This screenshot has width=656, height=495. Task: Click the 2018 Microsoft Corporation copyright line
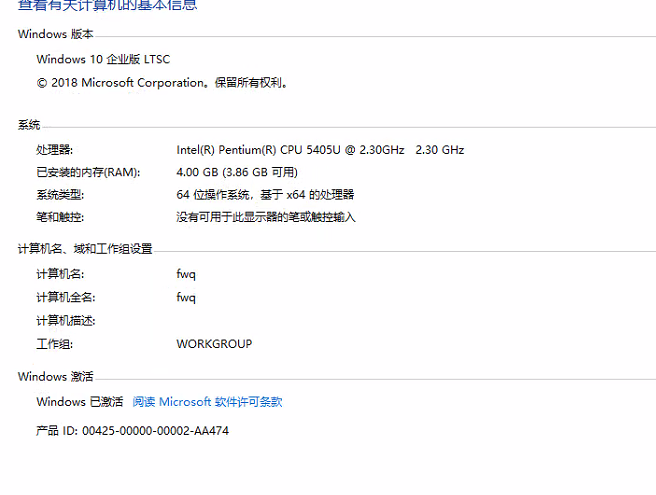pos(162,82)
